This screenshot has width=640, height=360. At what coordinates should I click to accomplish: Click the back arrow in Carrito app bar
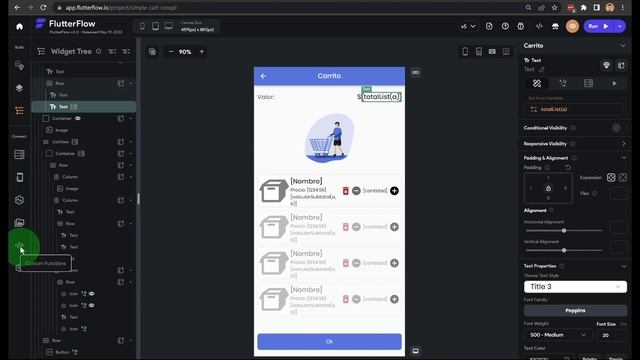point(264,76)
